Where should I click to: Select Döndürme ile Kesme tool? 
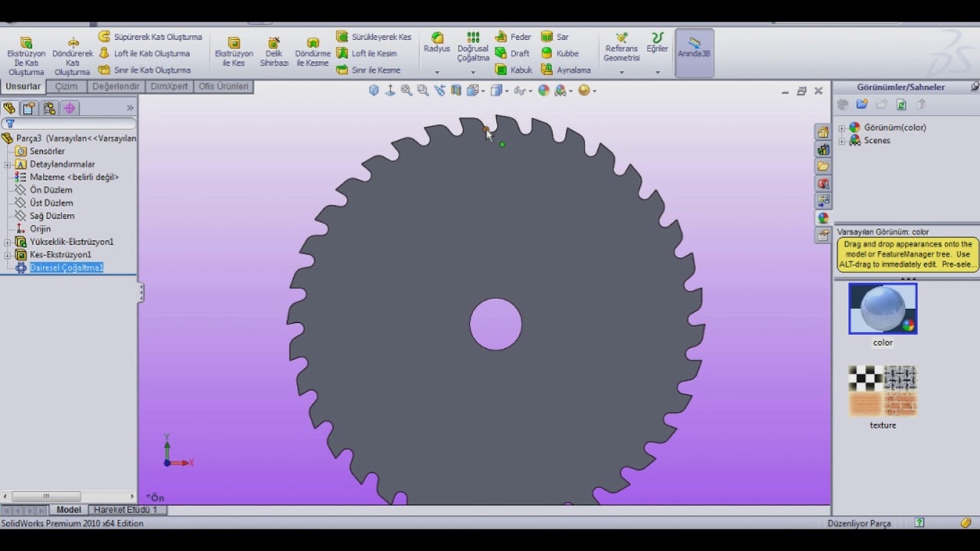[312, 52]
